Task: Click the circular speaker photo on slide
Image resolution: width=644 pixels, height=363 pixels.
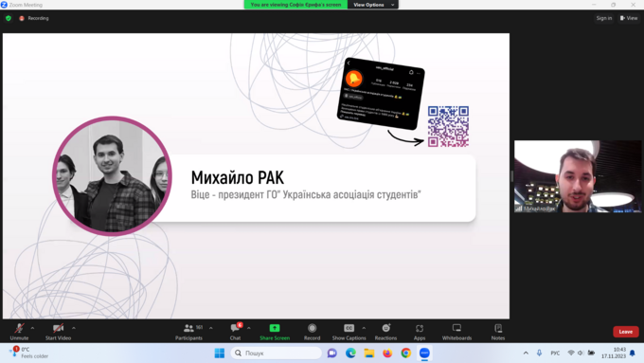Action: (x=112, y=176)
